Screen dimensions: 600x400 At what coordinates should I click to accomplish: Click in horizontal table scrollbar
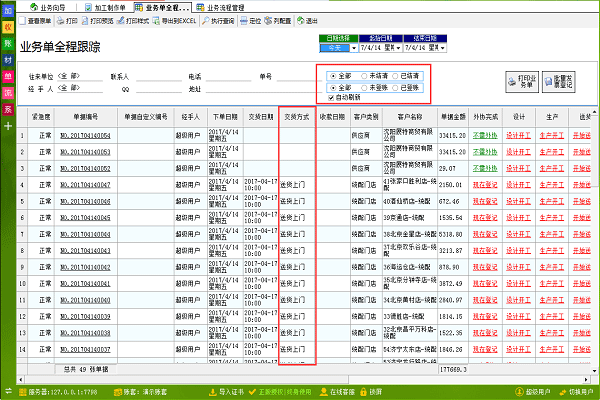tap(188, 380)
